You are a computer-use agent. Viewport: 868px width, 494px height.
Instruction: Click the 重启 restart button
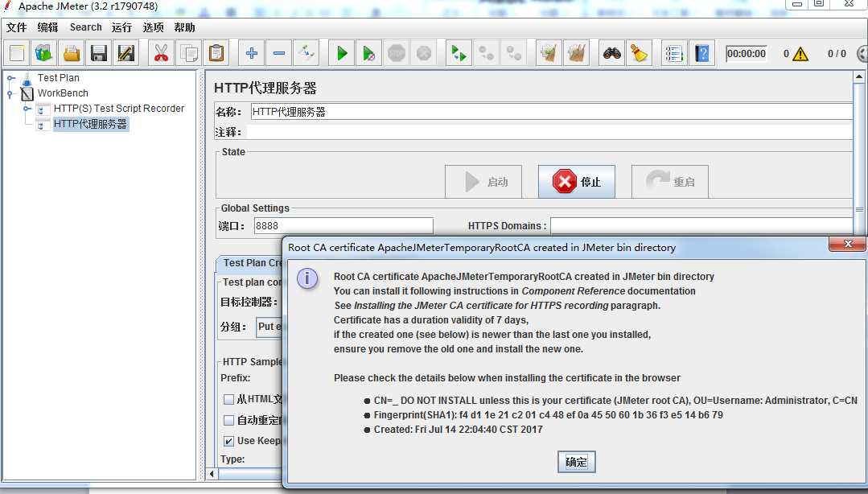click(x=670, y=182)
